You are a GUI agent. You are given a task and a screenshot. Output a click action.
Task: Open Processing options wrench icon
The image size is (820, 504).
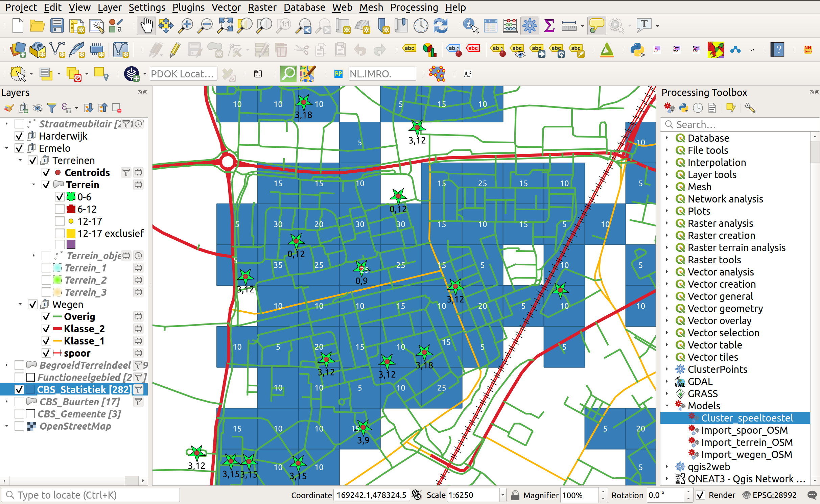tap(750, 108)
